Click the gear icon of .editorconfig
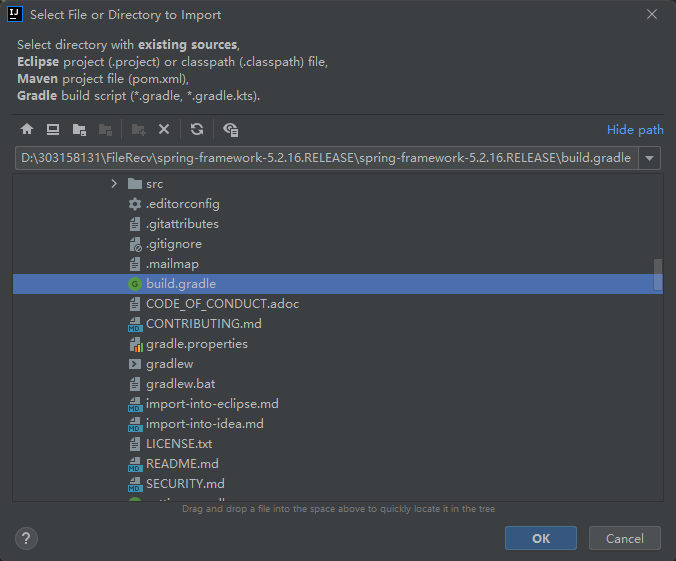Screen dimensions: 676x561 pos(135,204)
